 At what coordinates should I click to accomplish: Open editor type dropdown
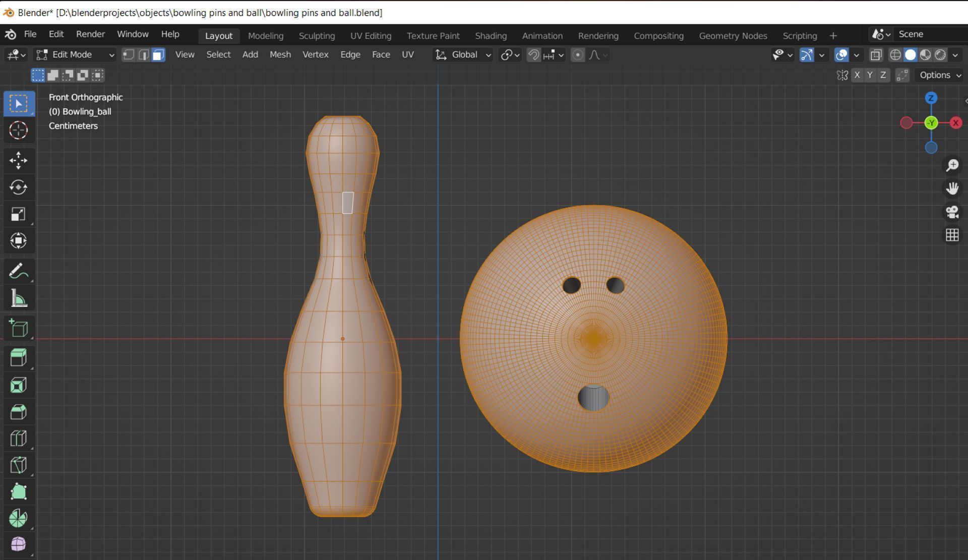(16, 55)
